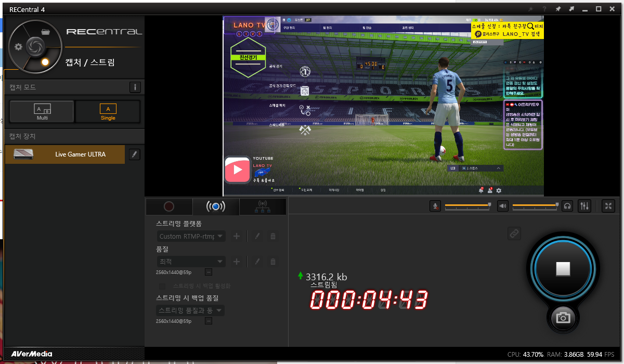The image size is (624, 364).
Task: Edit the Live Gamer ULTRA device settings
Action: tap(135, 154)
